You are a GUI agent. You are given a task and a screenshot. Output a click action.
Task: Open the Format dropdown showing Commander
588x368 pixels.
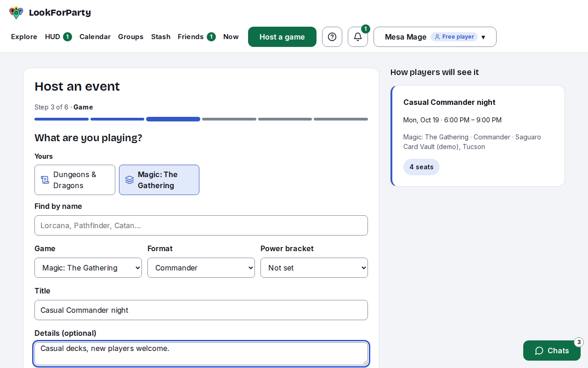(x=201, y=268)
